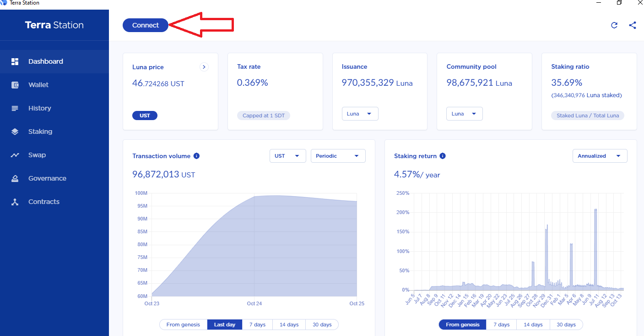Viewport: 644px width, 336px height.
Task: Go to the Governance section
Action: pyautogui.click(x=54, y=178)
